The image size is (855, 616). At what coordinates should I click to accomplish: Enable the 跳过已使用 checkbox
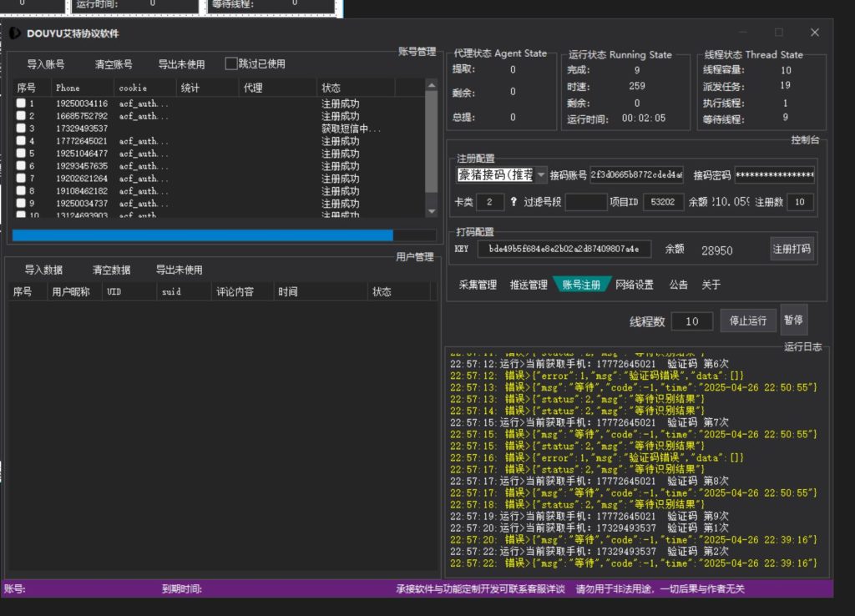232,63
